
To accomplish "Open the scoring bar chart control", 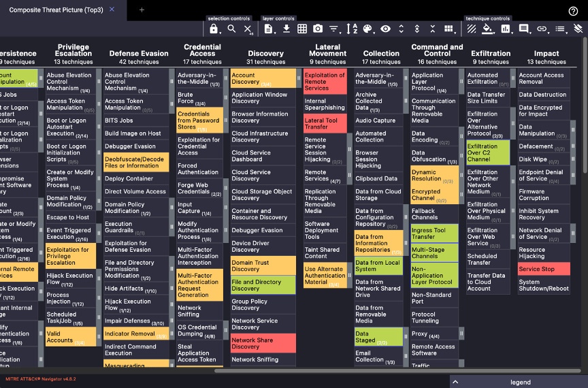I will click(506, 29).
